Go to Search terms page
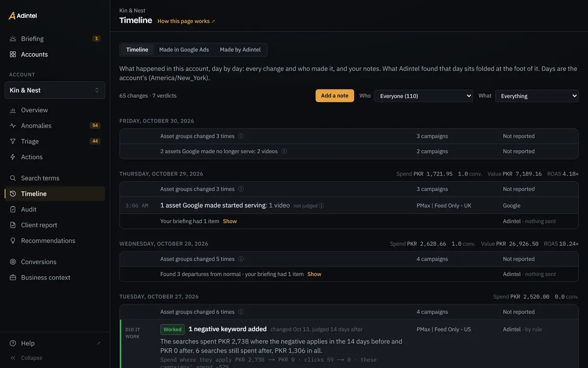Screen dimensions: 588x368 pos(55,179)
